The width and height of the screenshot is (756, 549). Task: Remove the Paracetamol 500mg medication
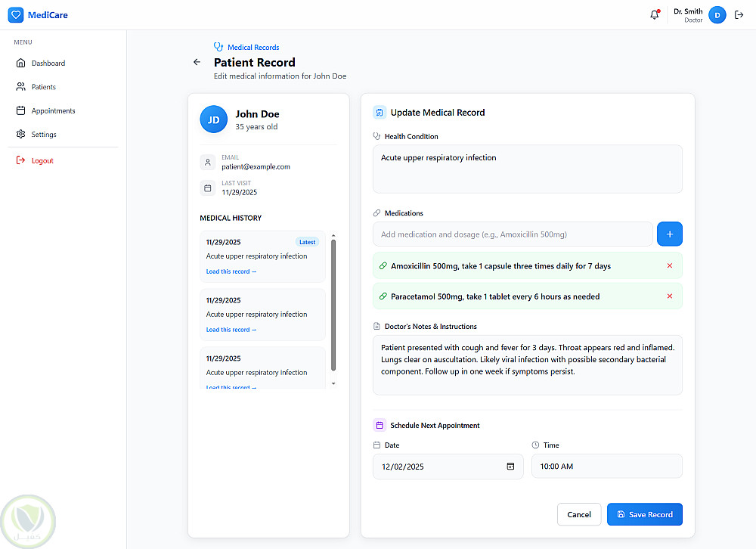pos(670,296)
